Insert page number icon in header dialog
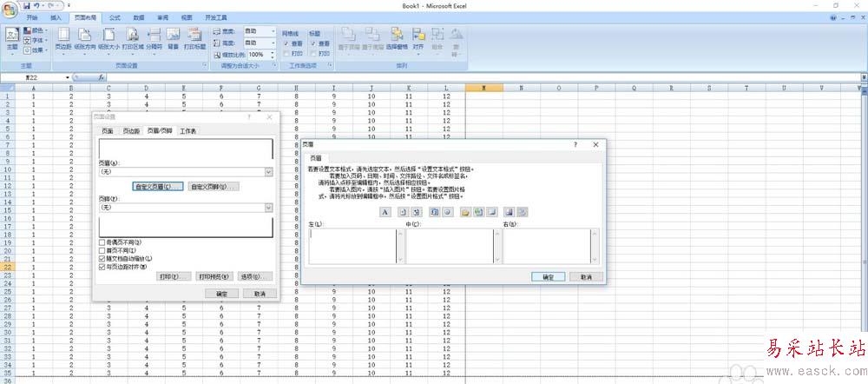Viewport: 868px width, 384px height. click(404, 212)
